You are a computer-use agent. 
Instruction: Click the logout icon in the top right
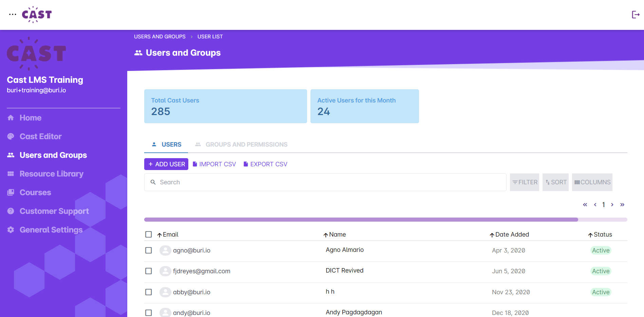click(636, 15)
